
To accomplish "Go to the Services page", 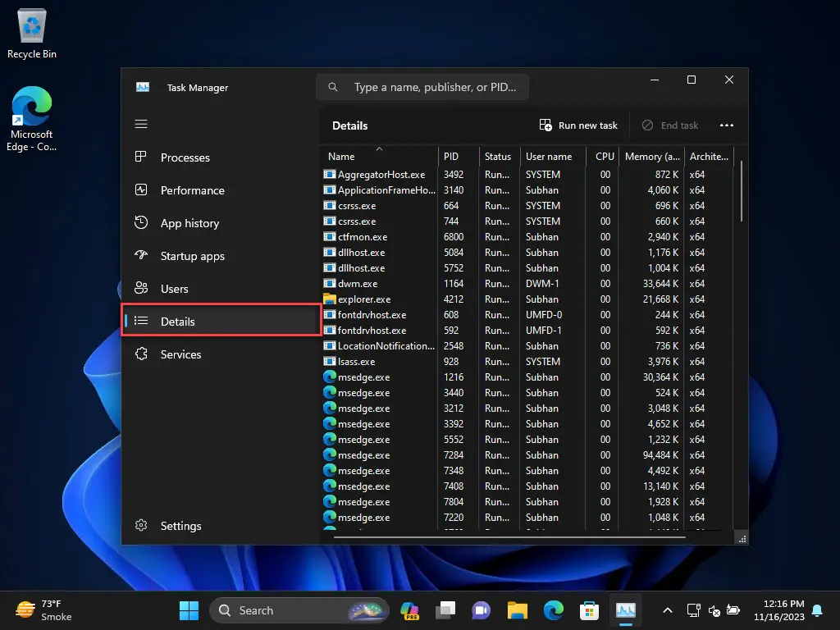I will tap(220, 354).
